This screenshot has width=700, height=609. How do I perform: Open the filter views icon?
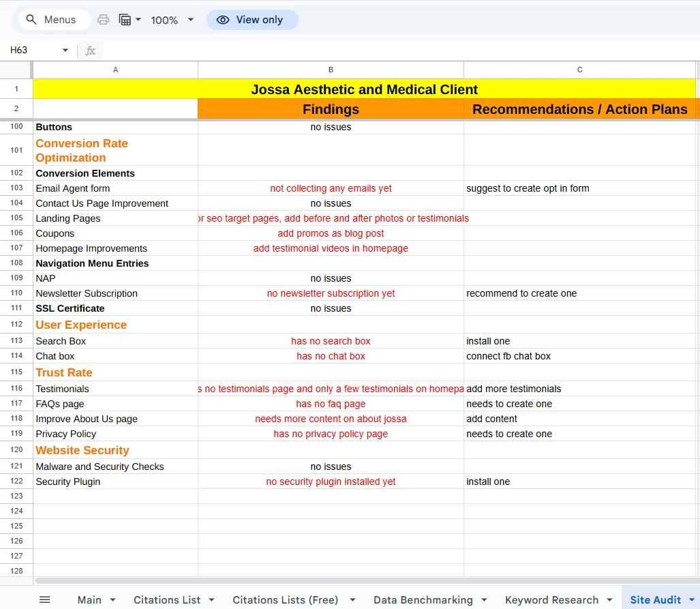tap(125, 20)
